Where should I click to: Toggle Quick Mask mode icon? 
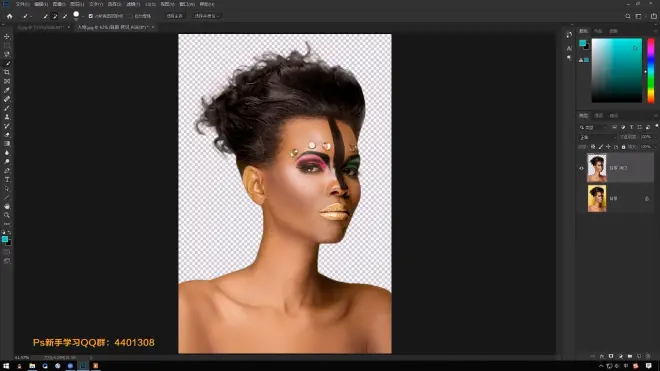point(7,252)
